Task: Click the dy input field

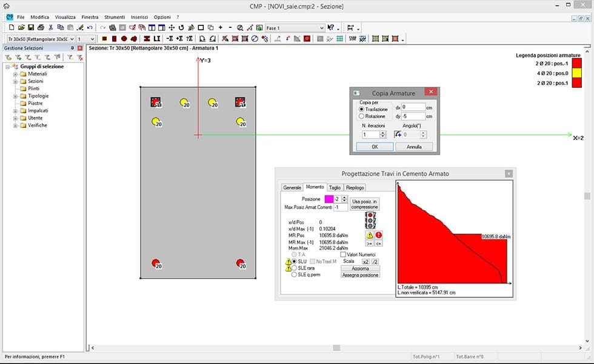Action: 413,116
